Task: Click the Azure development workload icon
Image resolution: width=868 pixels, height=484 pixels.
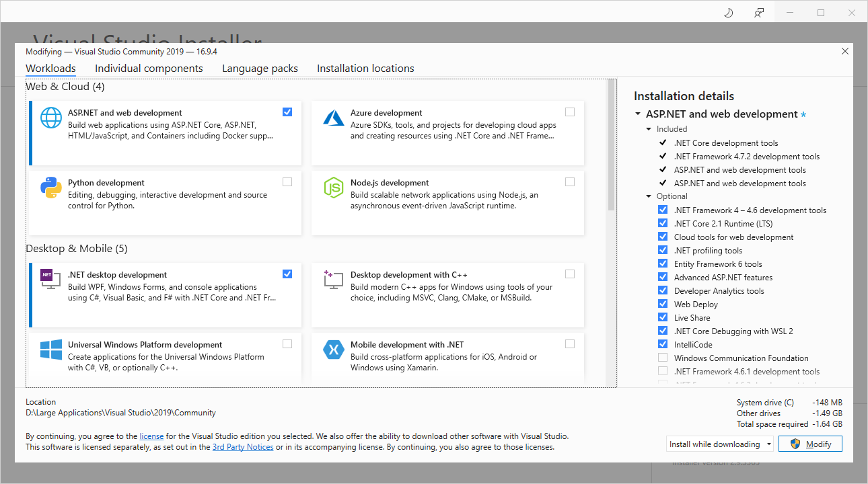Action: pos(334,118)
